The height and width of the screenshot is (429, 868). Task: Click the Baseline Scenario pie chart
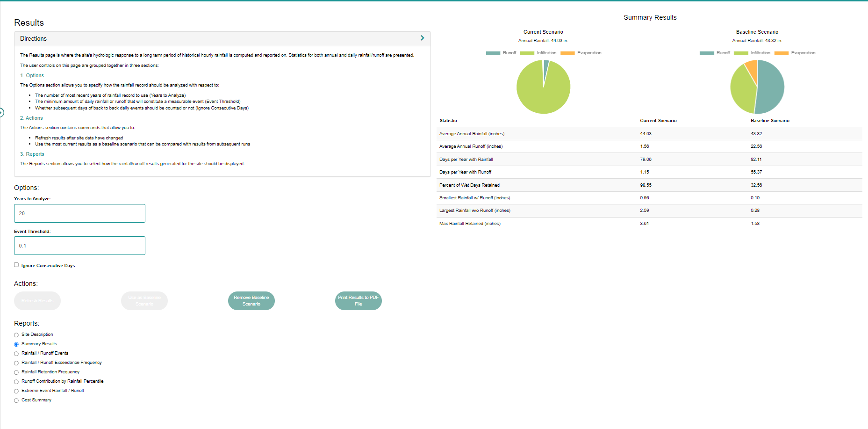(x=757, y=87)
